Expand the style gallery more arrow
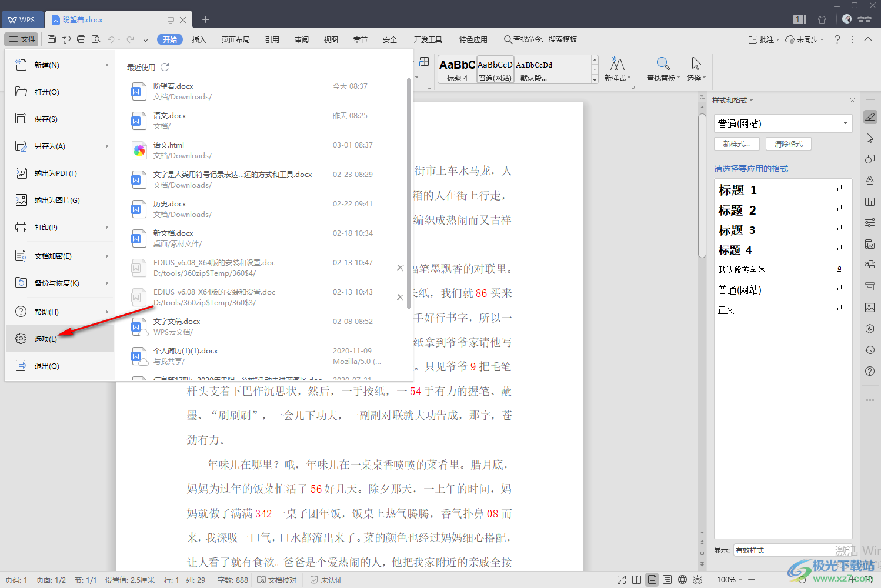This screenshot has height=588, width=881. tap(595, 79)
